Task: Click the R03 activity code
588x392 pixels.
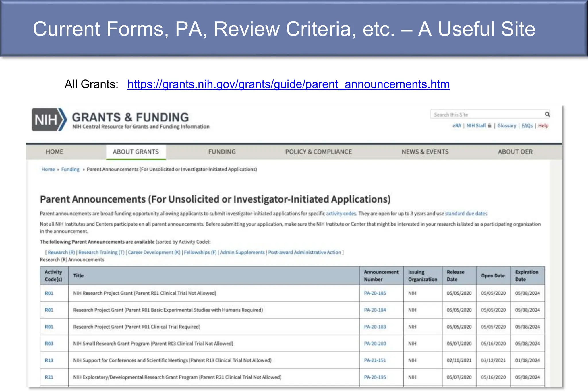Action: click(x=49, y=344)
